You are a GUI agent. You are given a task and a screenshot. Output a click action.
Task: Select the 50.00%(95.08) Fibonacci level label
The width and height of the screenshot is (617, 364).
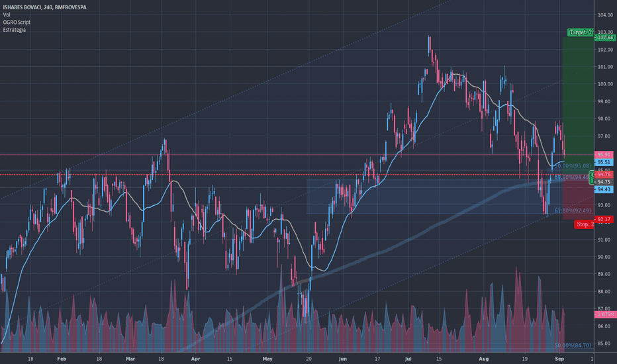coord(573,166)
